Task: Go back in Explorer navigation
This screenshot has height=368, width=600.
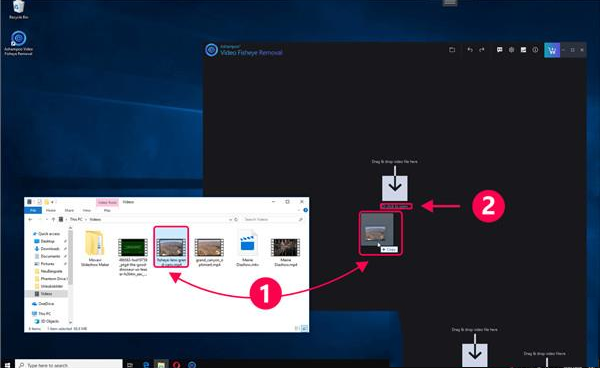Action: tap(30, 220)
